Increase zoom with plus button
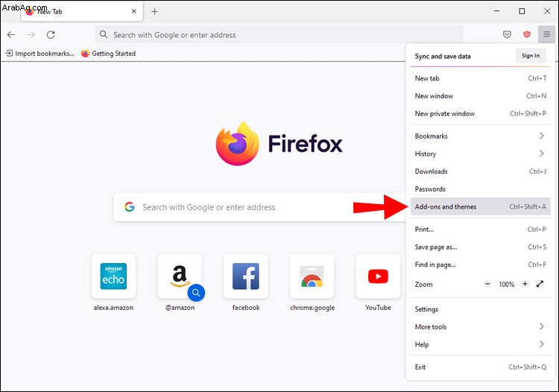559x392 pixels. point(525,284)
